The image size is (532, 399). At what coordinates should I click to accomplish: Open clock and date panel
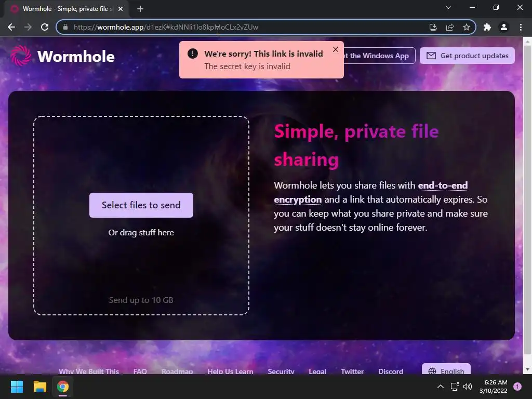coord(494,387)
